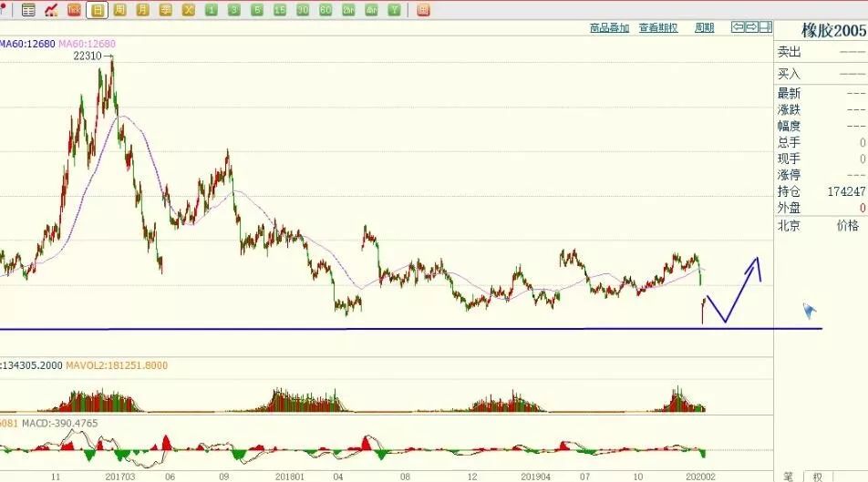Select the 权 tab at the bottom right
Viewport: 868px width, 482px height.
pos(818,477)
